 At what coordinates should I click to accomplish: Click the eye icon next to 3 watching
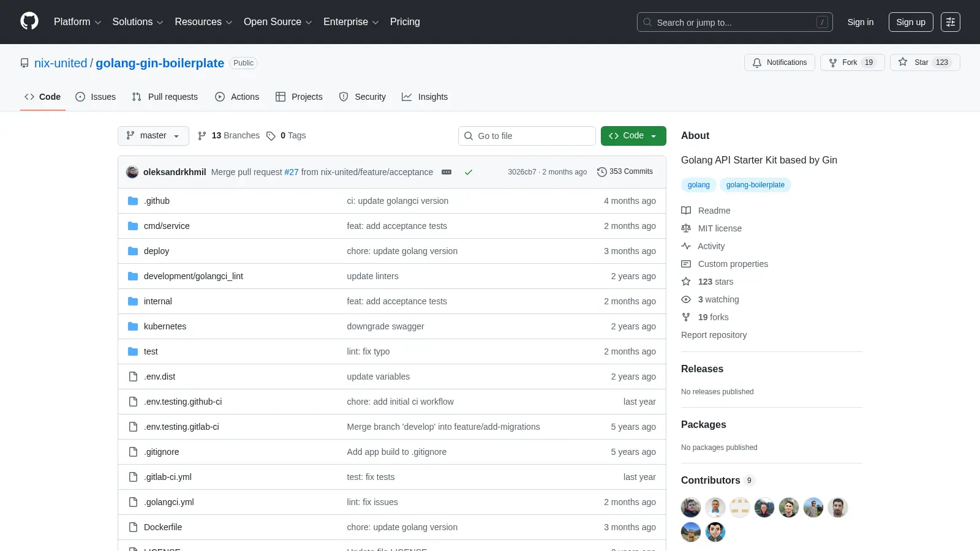(x=686, y=299)
